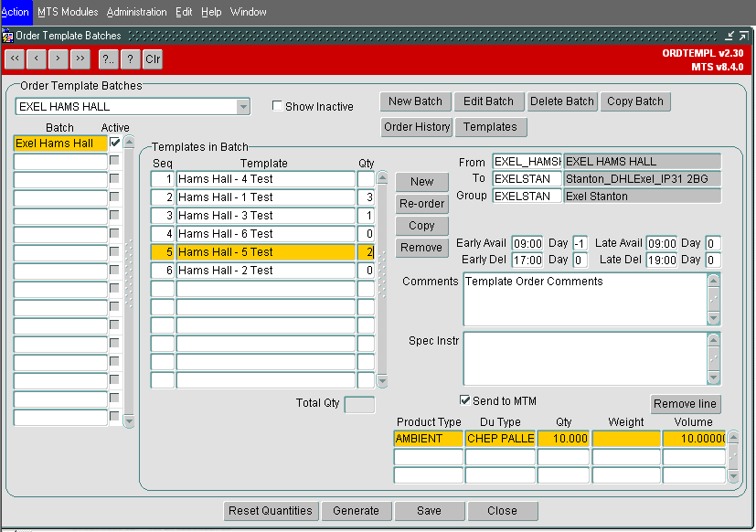Open the MTS Modules menu
The width and height of the screenshot is (756, 532).
click(68, 12)
